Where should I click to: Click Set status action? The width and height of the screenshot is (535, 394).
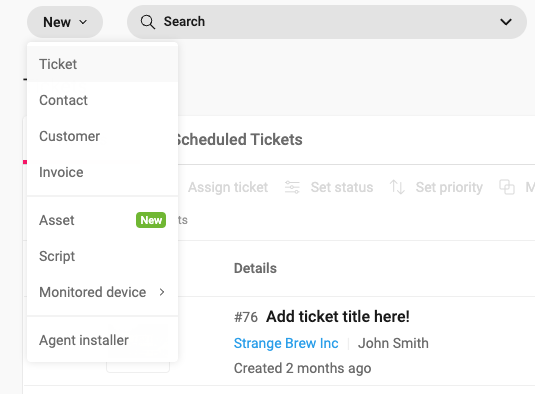coord(342,187)
